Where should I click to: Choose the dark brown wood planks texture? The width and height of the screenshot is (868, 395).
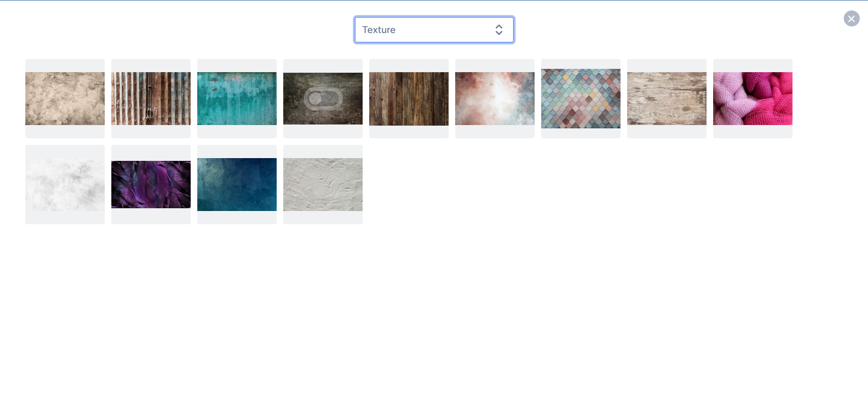(x=409, y=99)
